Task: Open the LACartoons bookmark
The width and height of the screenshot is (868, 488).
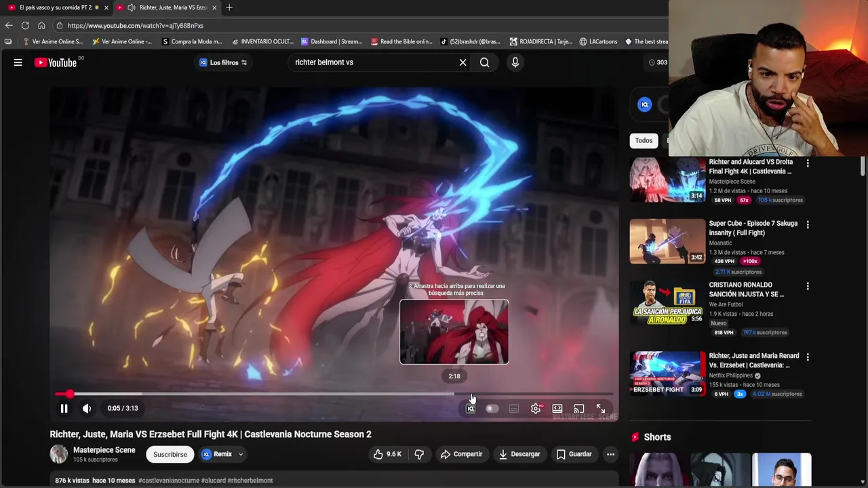Action: coord(598,41)
